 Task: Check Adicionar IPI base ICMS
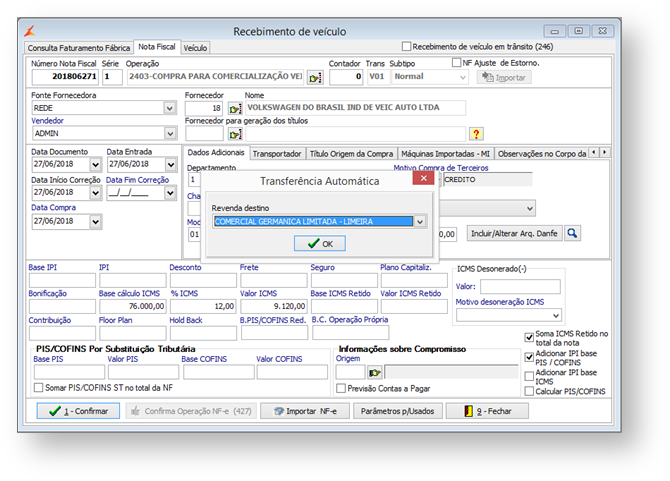[529, 376]
